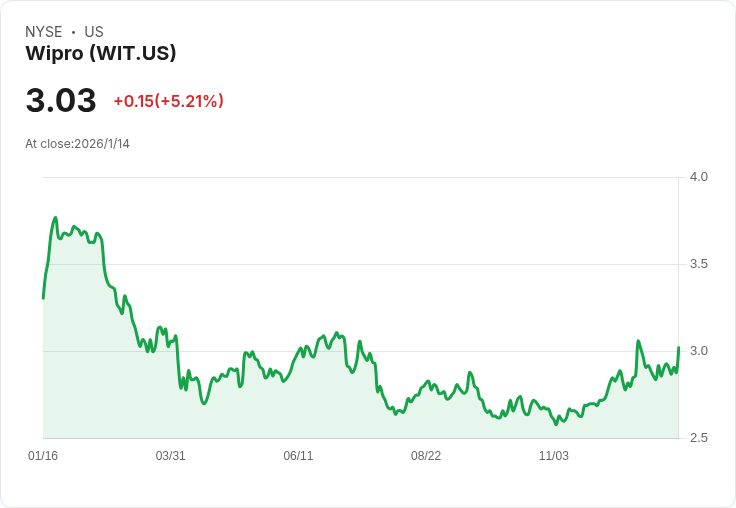Screen dimensions: 736x508
Task: Select the 11/03 date on the x-axis
Action: [554, 456]
